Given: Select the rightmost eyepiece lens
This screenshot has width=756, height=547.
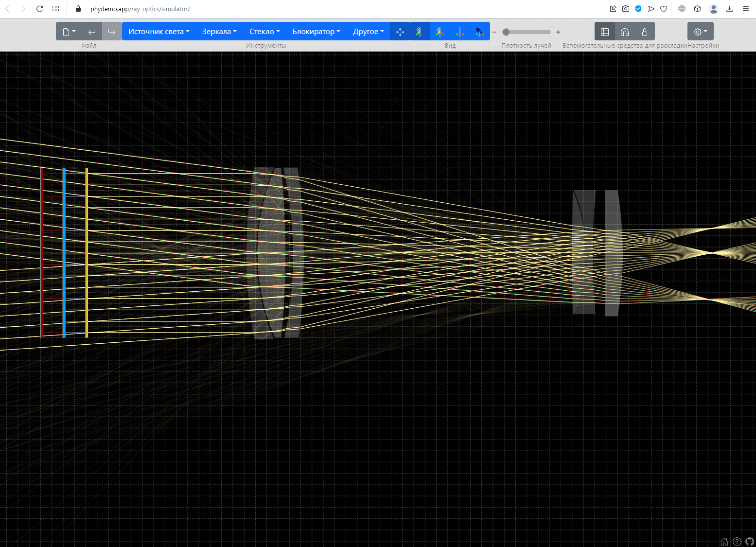Looking at the screenshot, I should pos(614,253).
